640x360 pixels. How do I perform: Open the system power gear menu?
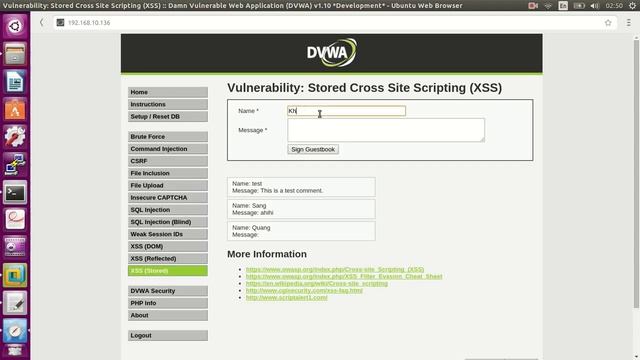point(633,5)
